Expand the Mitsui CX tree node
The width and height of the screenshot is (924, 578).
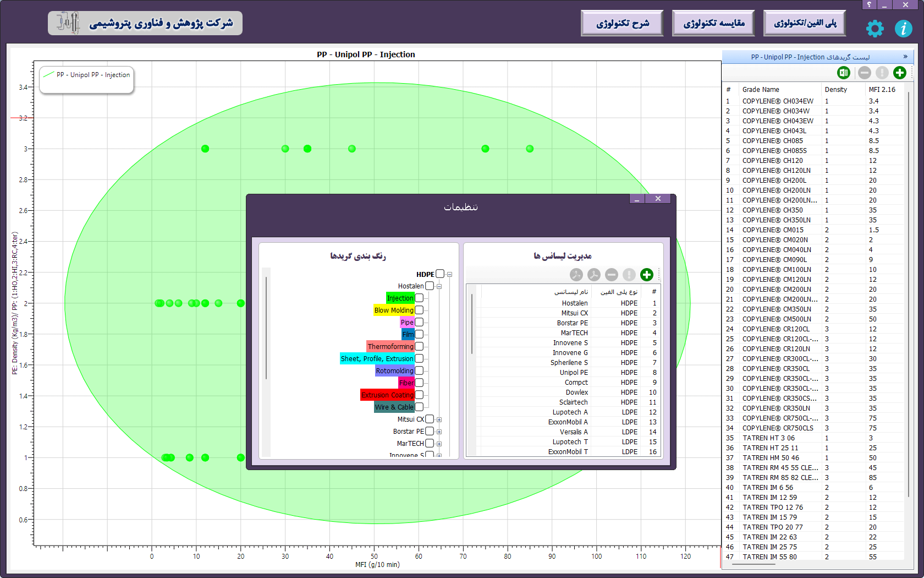439,420
